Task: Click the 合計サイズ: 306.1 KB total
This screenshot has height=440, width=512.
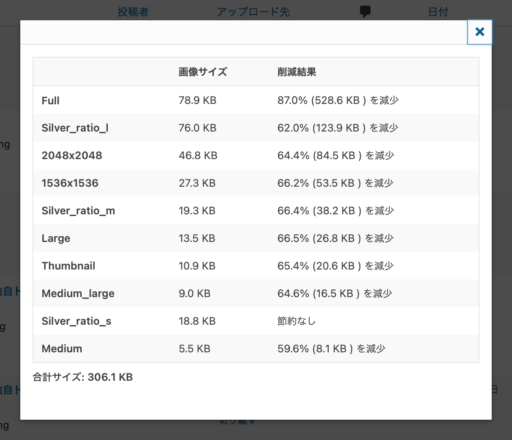Action: click(x=83, y=377)
